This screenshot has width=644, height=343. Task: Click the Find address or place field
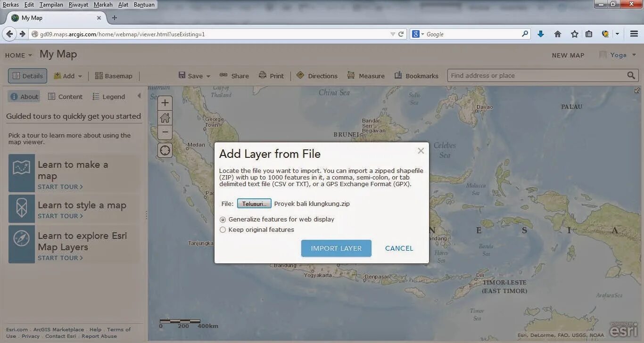coord(537,75)
